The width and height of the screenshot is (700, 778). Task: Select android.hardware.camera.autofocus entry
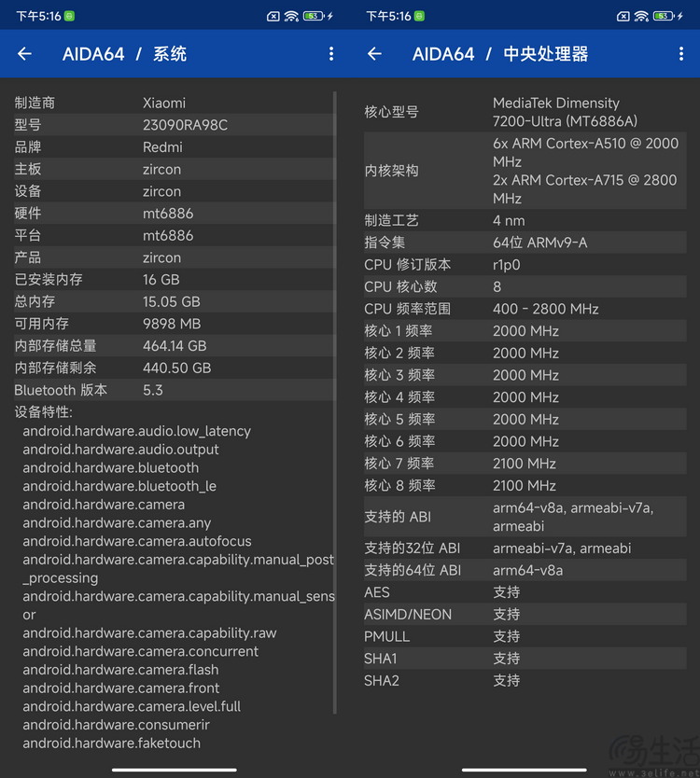pyautogui.click(x=137, y=541)
